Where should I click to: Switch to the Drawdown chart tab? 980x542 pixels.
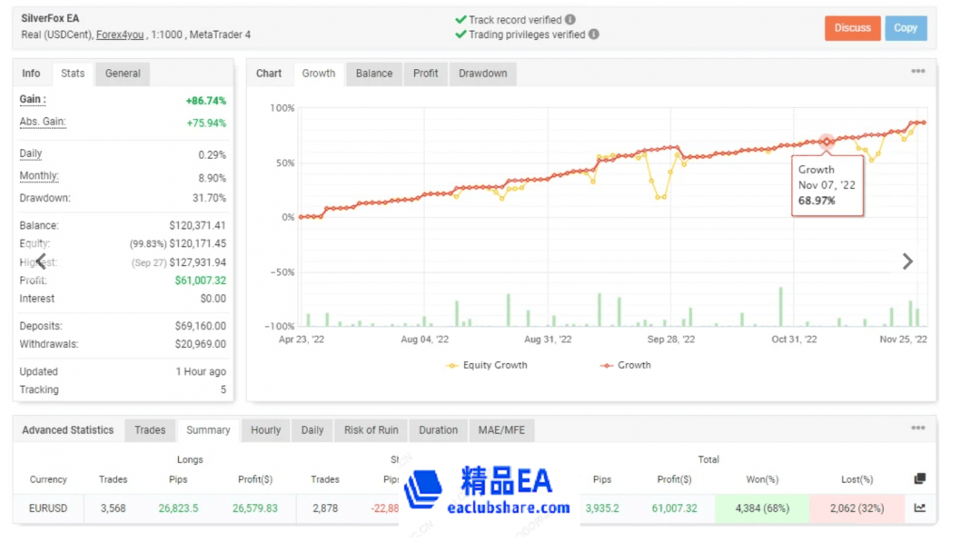click(482, 74)
